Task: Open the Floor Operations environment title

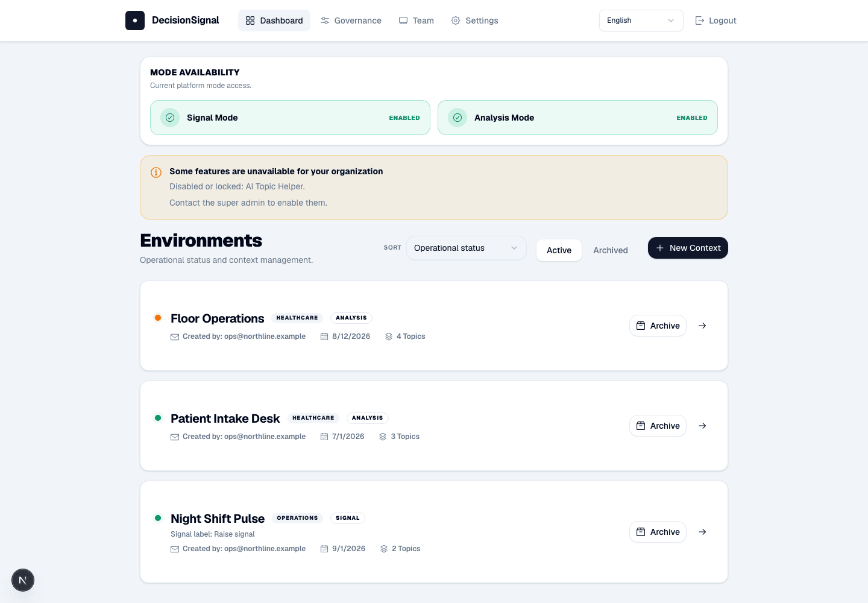Action: (217, 318)
